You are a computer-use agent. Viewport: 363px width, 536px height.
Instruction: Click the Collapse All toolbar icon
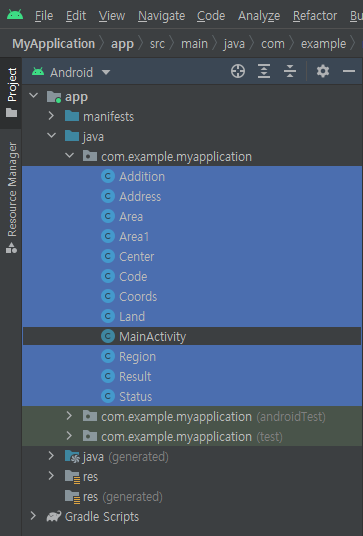pos(290,71)
